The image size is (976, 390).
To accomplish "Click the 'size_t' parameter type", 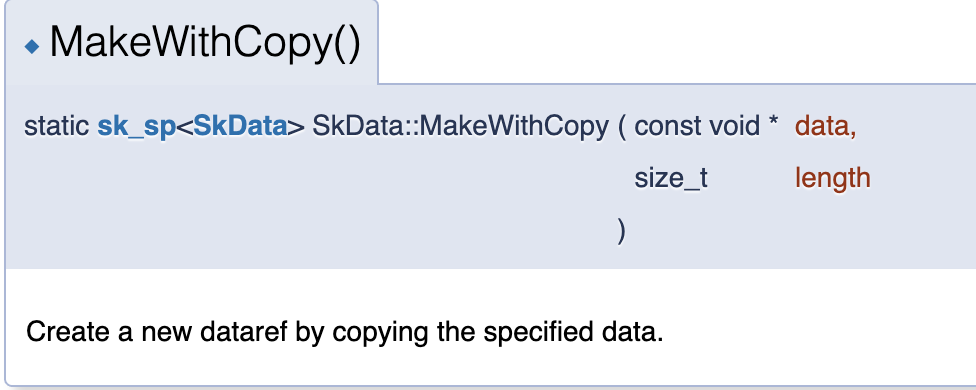I will click(671, 179).
